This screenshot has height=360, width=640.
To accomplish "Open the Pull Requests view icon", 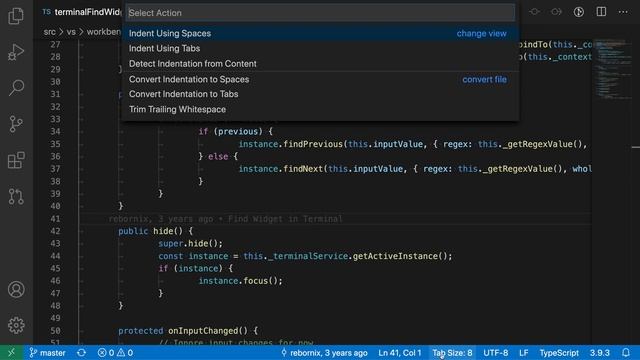I will 16,196.
